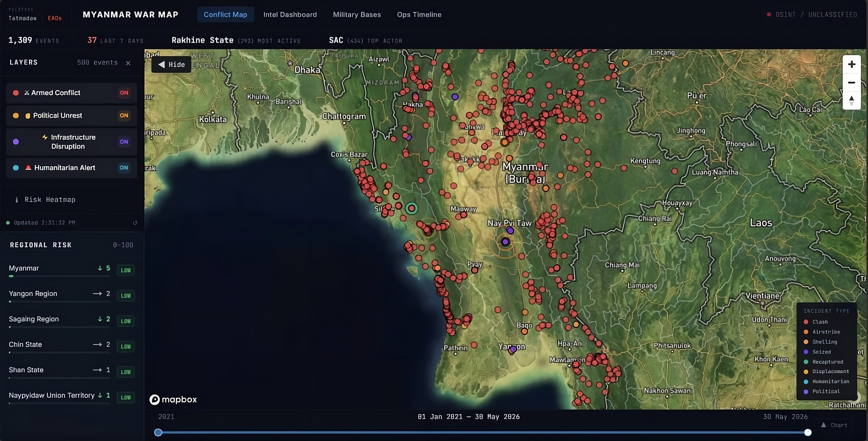Click the Risk Heatmap thermometer icon

point(17,200)
